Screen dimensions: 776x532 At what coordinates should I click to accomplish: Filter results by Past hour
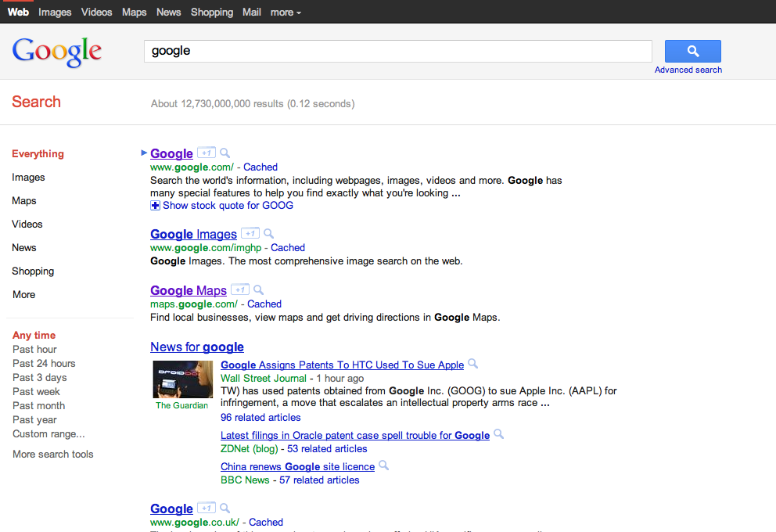[x=34, y=349]
